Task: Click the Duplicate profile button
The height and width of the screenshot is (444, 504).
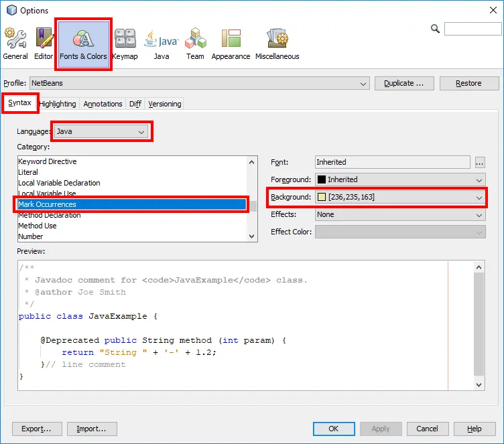Action: pyautogui.click(x=404, y=83)
